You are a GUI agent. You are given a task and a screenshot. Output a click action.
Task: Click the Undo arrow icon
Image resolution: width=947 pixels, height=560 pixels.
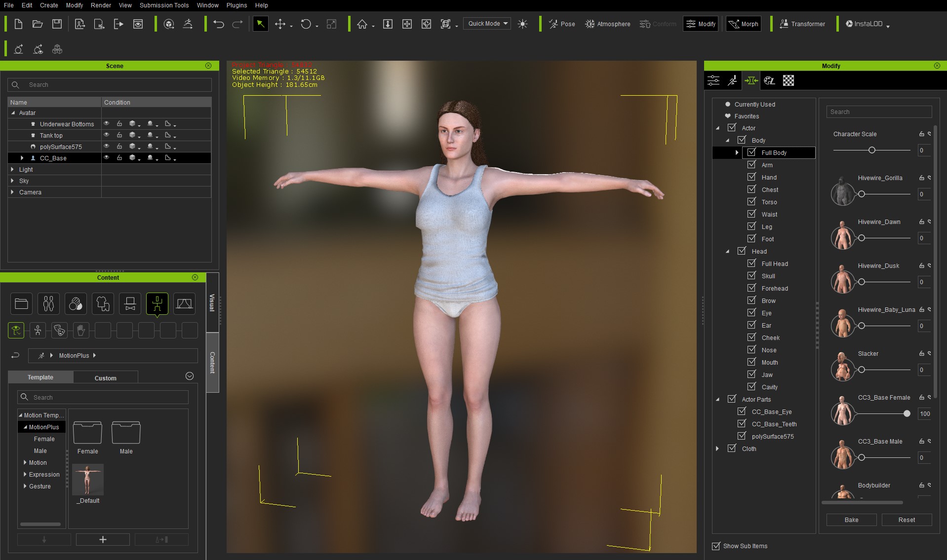218,24
